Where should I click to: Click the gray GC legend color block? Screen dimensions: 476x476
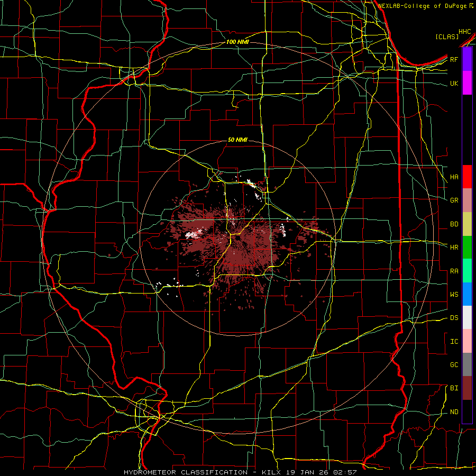[x=467, y=364]
